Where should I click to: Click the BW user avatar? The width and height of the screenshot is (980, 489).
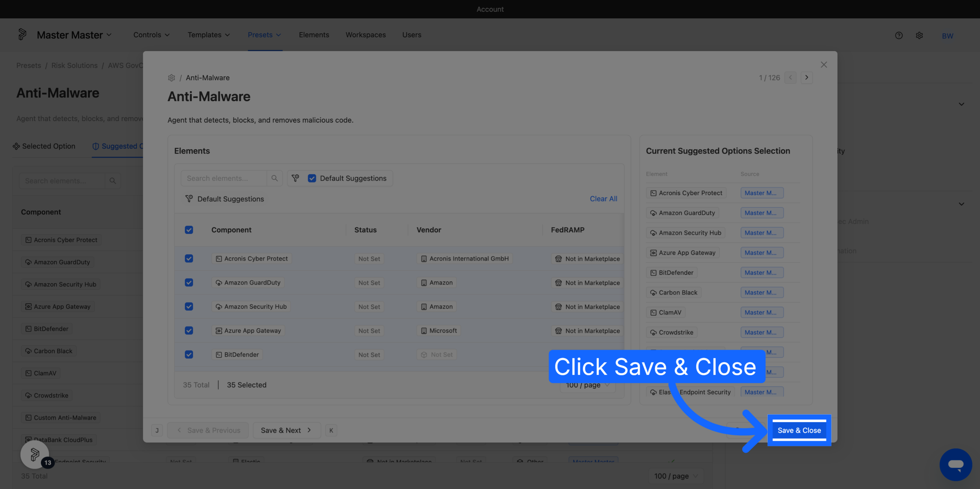[947, 36]
